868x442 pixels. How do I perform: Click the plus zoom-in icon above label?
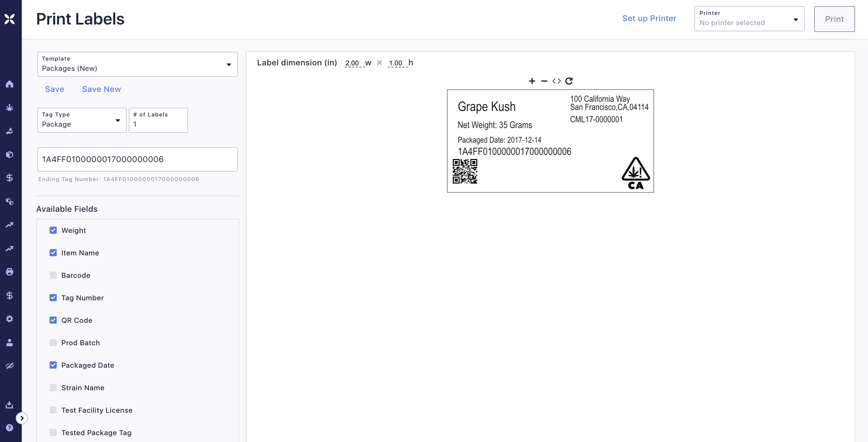[x=532, y=81]
